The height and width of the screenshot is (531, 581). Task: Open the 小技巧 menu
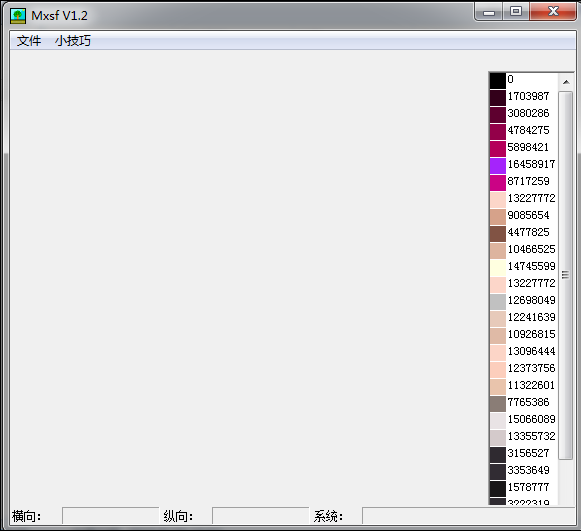pos(73,41)
